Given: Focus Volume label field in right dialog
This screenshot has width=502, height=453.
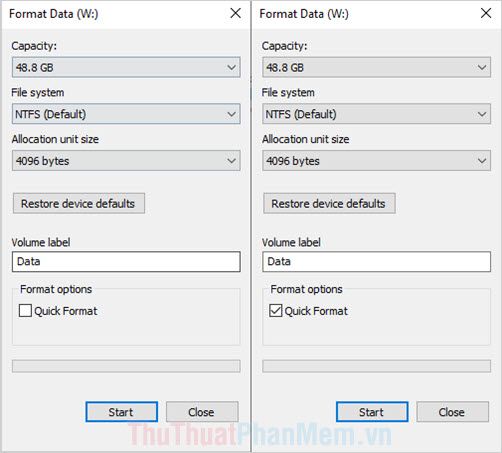Looking at the screenshot, I should point(376,262).
